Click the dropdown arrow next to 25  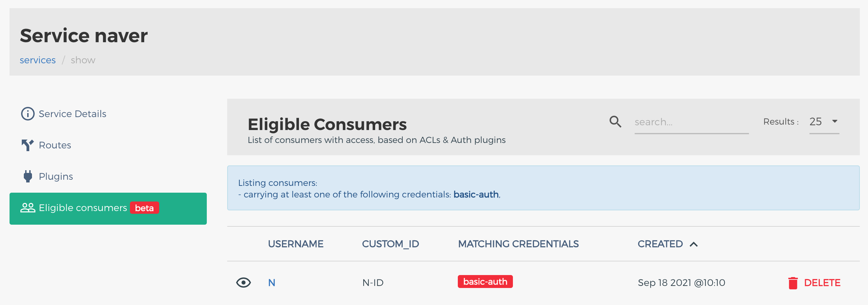(x=835, y=121)
